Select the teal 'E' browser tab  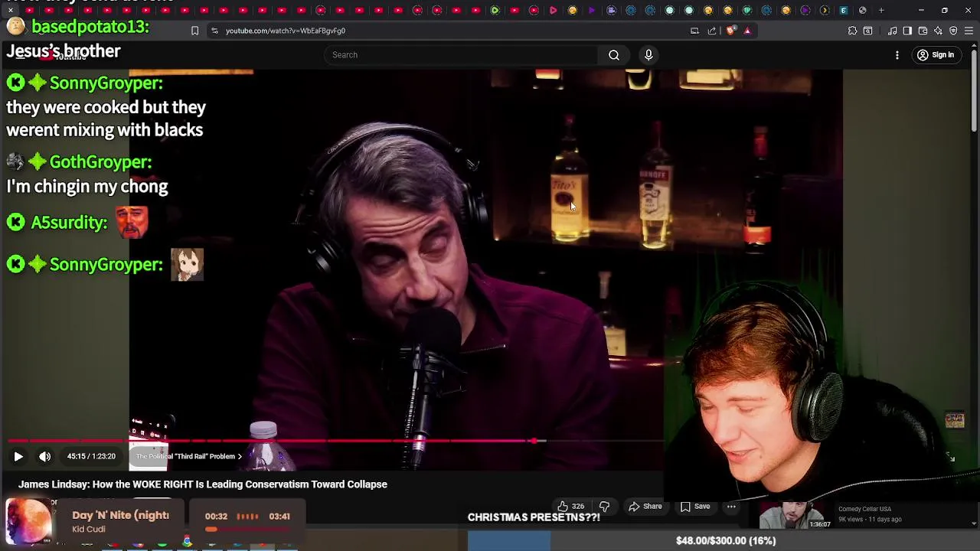coord(843,11)
